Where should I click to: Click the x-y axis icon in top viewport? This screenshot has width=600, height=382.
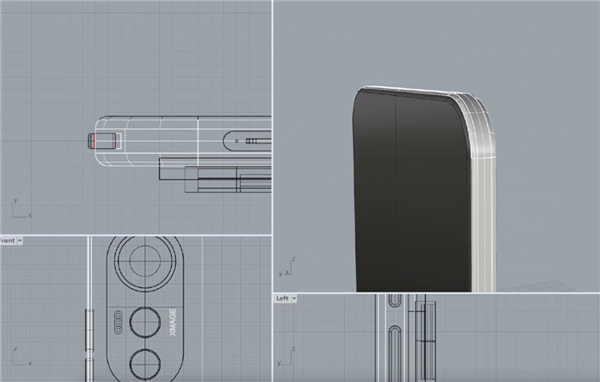(x=22, y=208)
